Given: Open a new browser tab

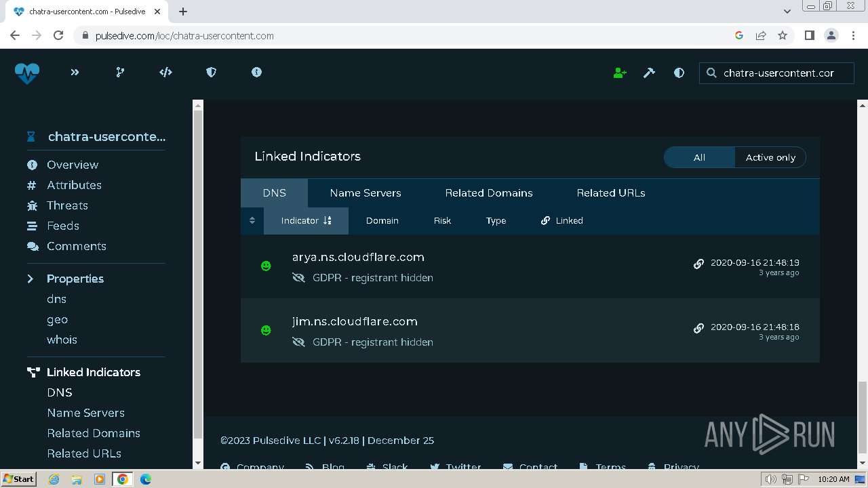Looking at the screenshot, I should tap(183, 12).
